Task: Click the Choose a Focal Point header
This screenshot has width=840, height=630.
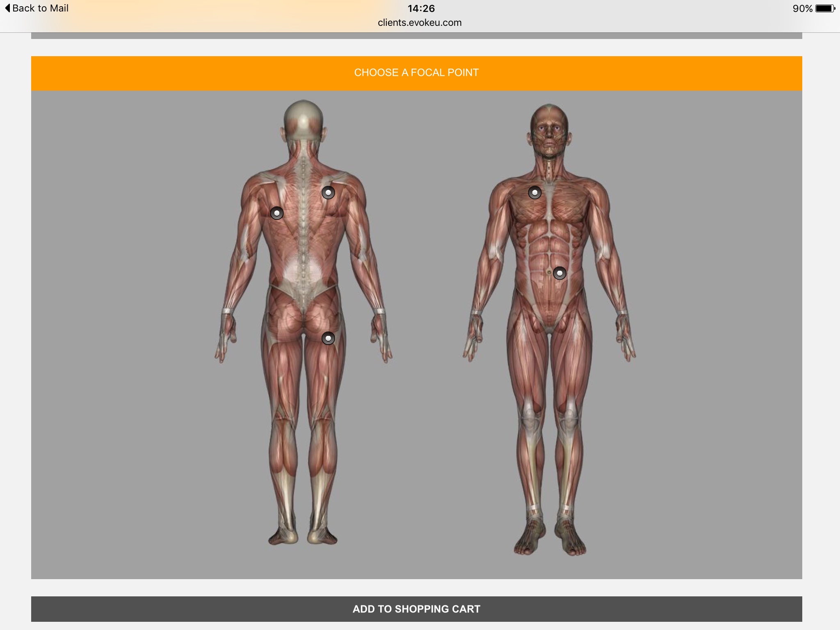Action: click(x=416, y=73)
